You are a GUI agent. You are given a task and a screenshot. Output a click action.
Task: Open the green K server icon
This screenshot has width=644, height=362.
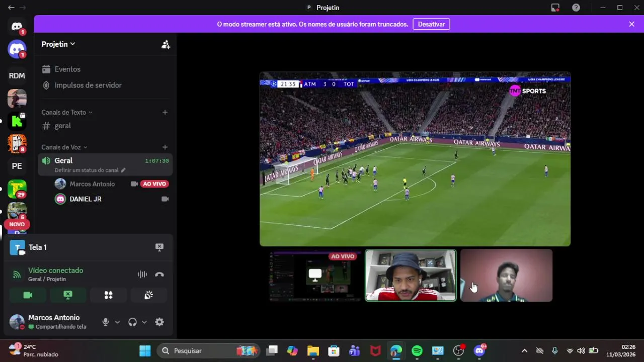17,121
